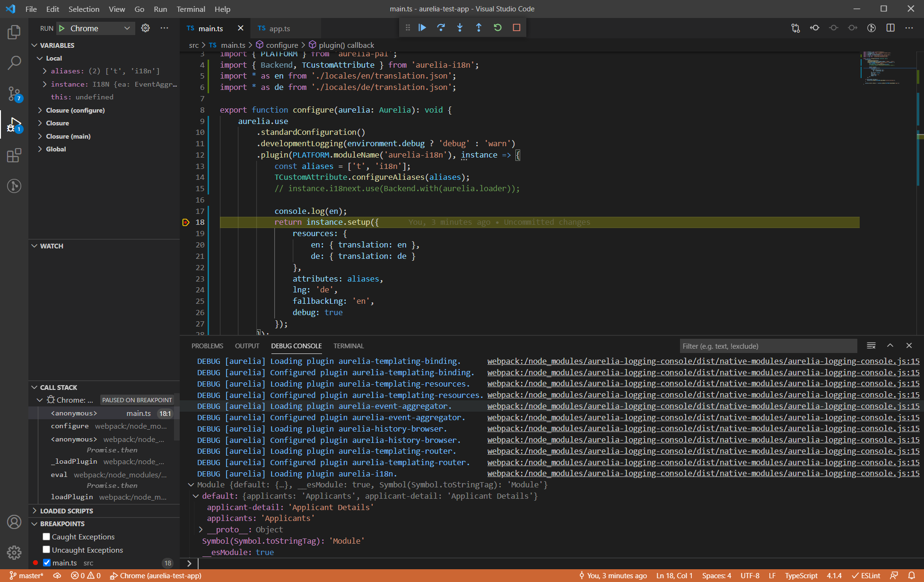Screen dimensions: 924x582
Task: Open launch.json via gear icon
Action: 146,28
